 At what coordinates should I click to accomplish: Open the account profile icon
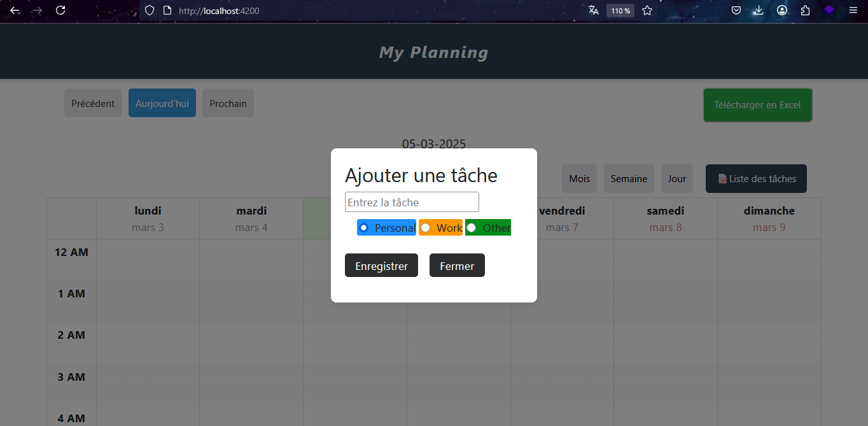tap(782, 10)
